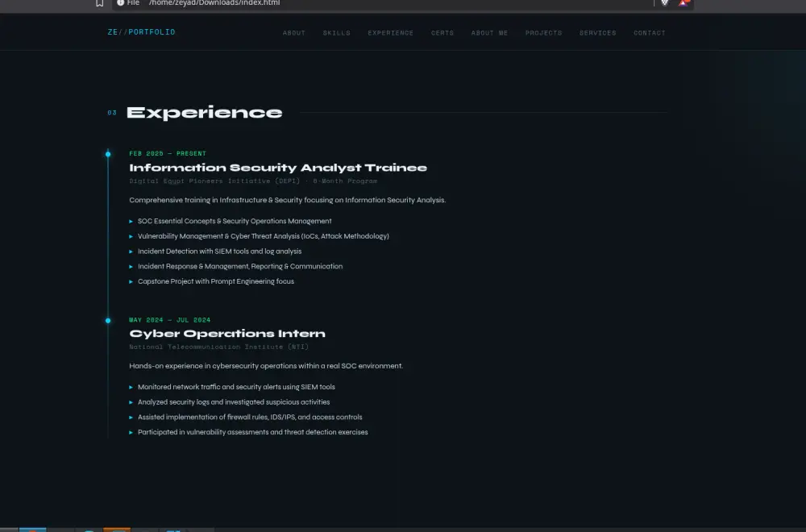
Task: Click the Experience section heading
Action: [x=205, y=113]
